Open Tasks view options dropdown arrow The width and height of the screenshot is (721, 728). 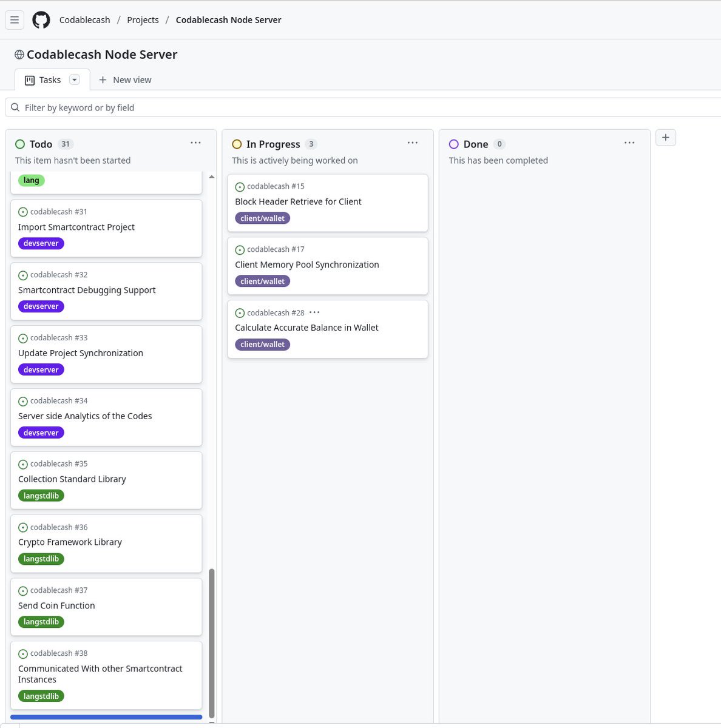[75, 79]
